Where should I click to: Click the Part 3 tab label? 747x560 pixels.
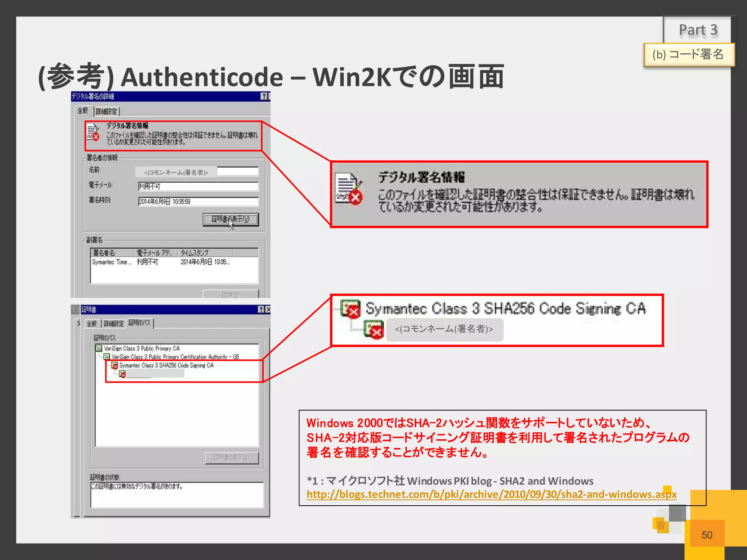[698, 30]
